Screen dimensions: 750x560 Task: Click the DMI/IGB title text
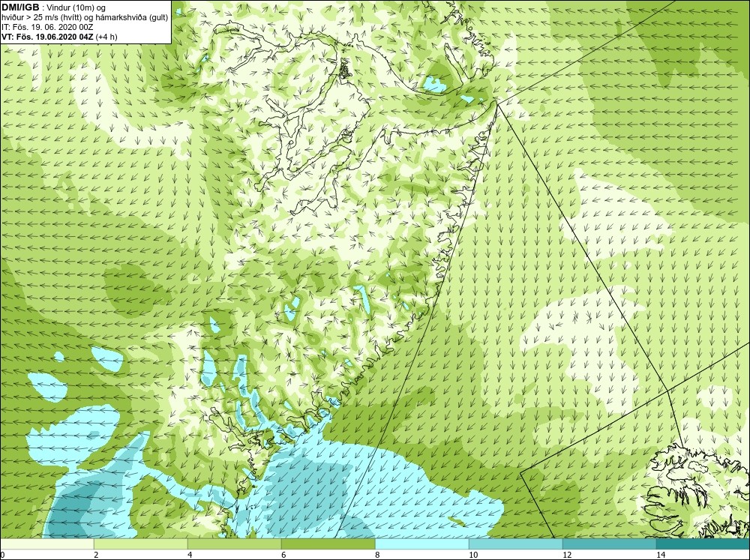tap(20, 7)
